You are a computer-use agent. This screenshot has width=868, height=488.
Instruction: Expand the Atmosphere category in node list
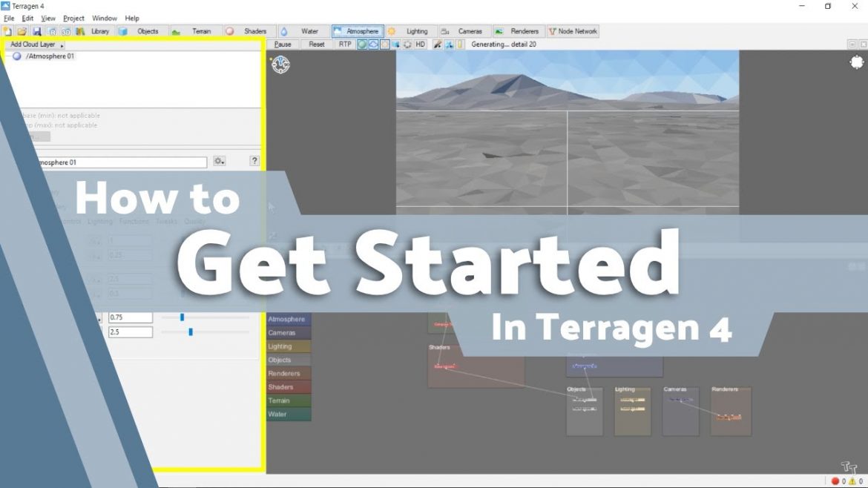pos(287,320)
